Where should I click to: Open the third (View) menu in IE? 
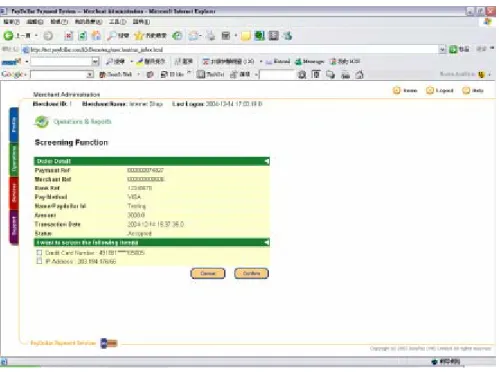click(x=59, y=22)
